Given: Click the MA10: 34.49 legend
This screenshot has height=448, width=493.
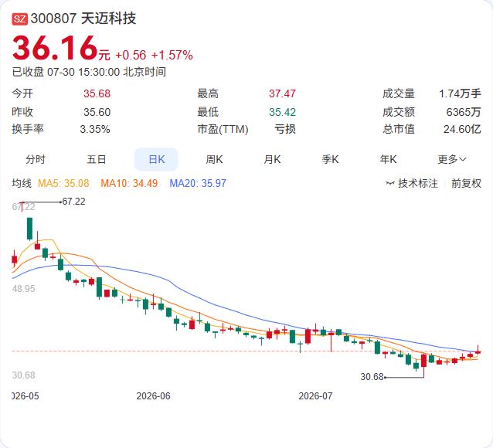Looking at the screenshot, I should point(129,183).
